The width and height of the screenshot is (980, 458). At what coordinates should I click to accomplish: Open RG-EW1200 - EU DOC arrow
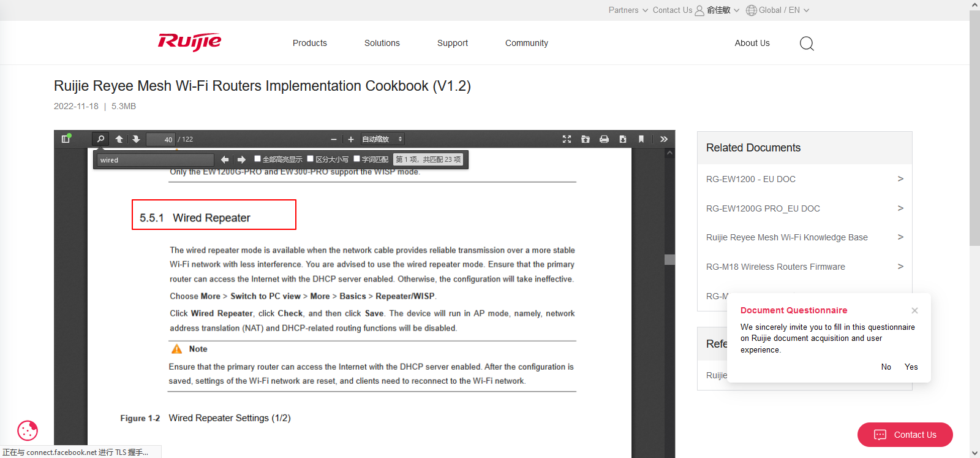coord(900,178)
